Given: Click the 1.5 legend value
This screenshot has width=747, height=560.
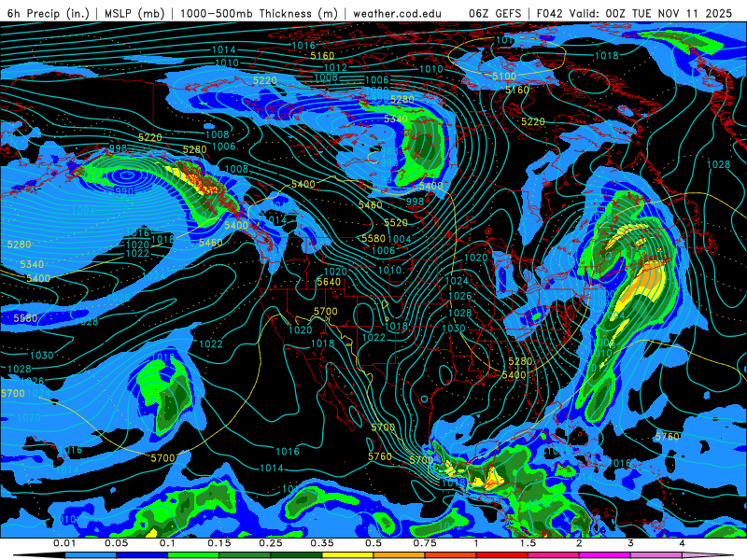Looking at the screenshot, I should [x=528, y=543].
